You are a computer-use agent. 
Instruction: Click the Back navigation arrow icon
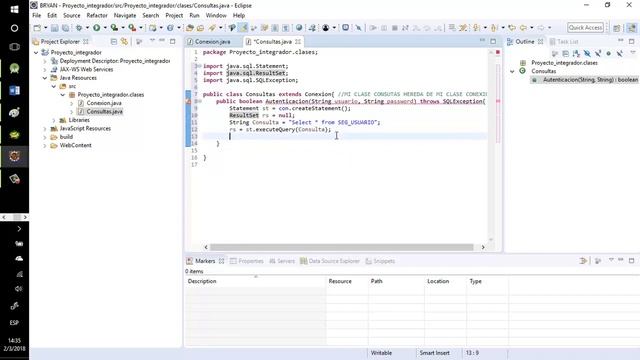click(x=523, y=28)
